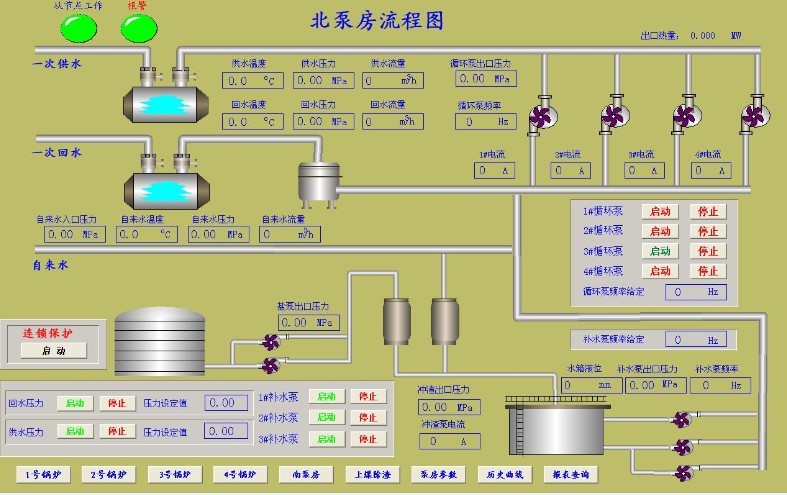Disable 供水压力 control with 停止
This screenshot has width=787, height=495.
tap(117, 431)
